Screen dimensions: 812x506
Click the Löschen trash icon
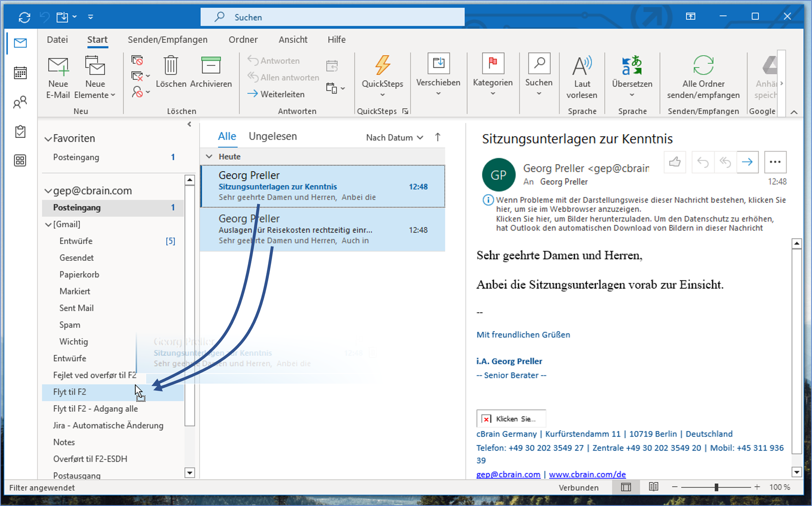[x=171, y=65]
